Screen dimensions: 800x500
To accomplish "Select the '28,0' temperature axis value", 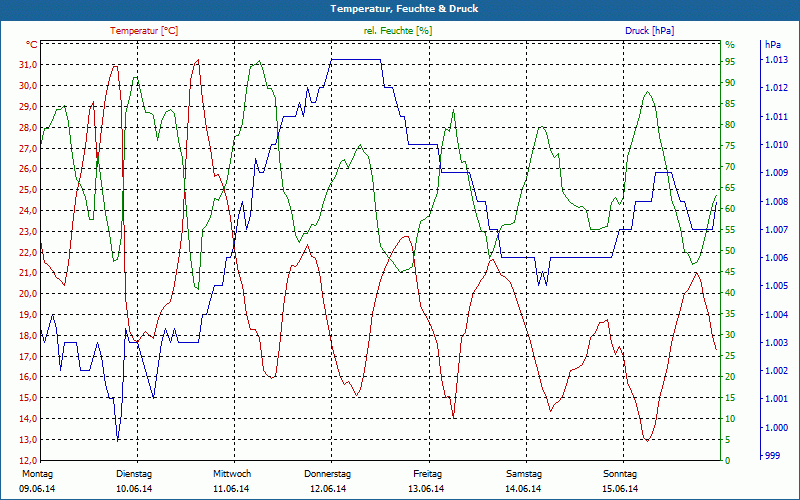I will (x=28, y=128).
